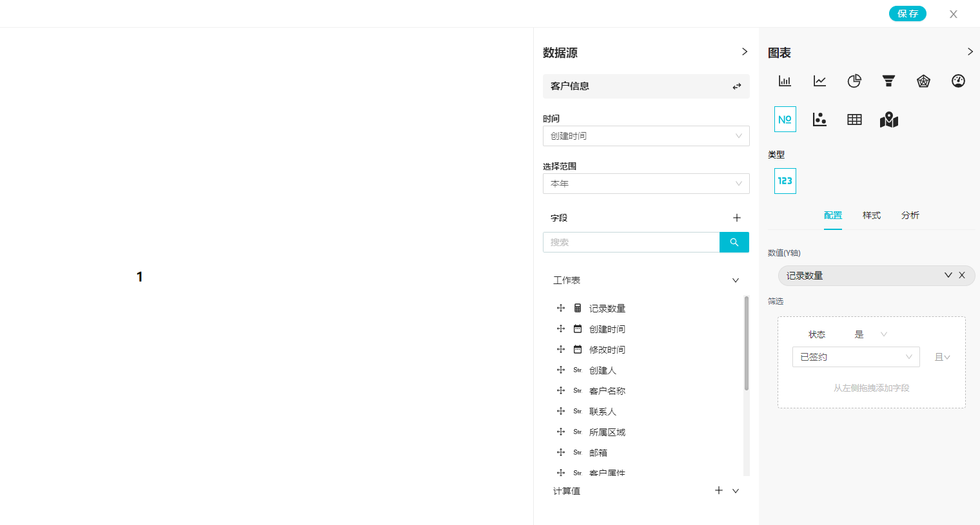This screenshot has width=980, height=525.
Task: Select the radar chart type icon
Action: (x=924, y=81)
